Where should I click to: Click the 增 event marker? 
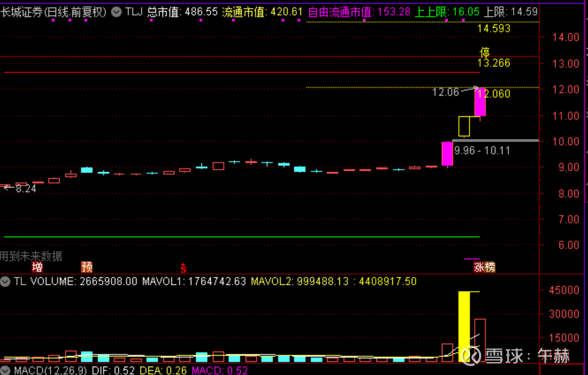(37, 267)
